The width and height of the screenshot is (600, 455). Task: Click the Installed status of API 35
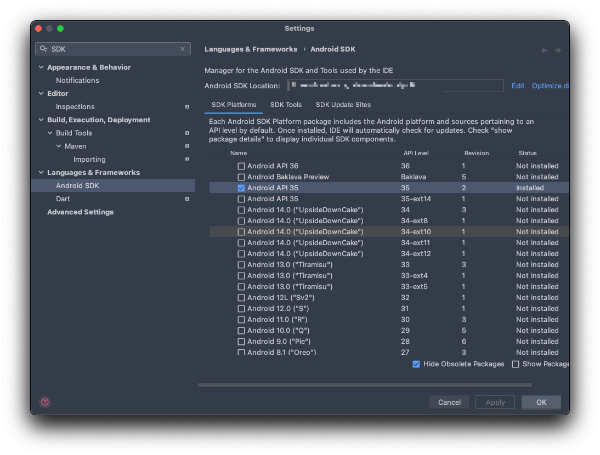pyautogui.click(x=530, y=188)
